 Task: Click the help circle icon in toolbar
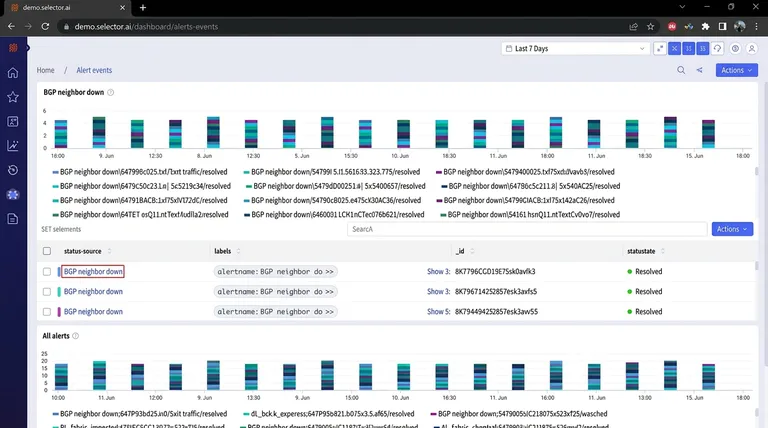735,48
